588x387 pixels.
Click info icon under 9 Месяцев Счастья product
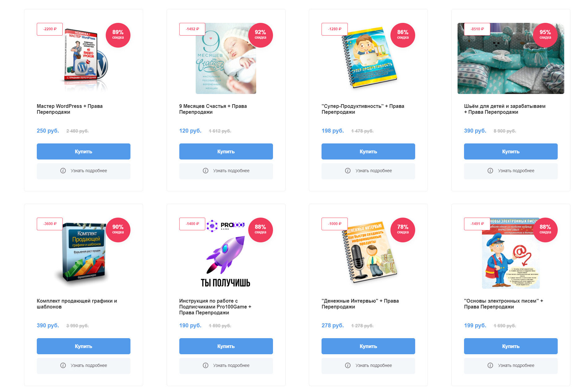click(x=206, y=171)
